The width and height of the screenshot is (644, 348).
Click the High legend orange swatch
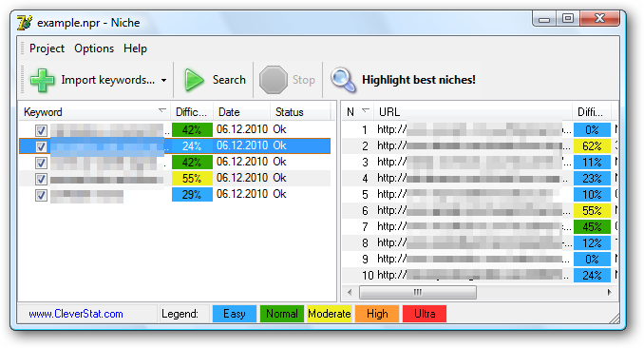coord(377,314)
